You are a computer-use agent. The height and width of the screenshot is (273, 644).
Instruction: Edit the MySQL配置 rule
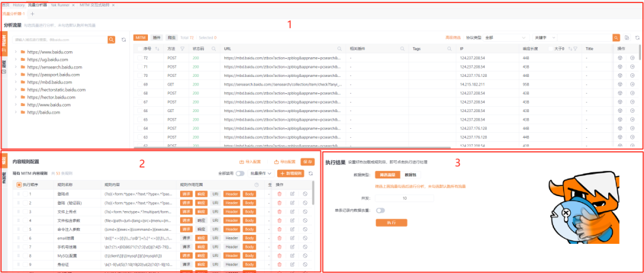292,255
